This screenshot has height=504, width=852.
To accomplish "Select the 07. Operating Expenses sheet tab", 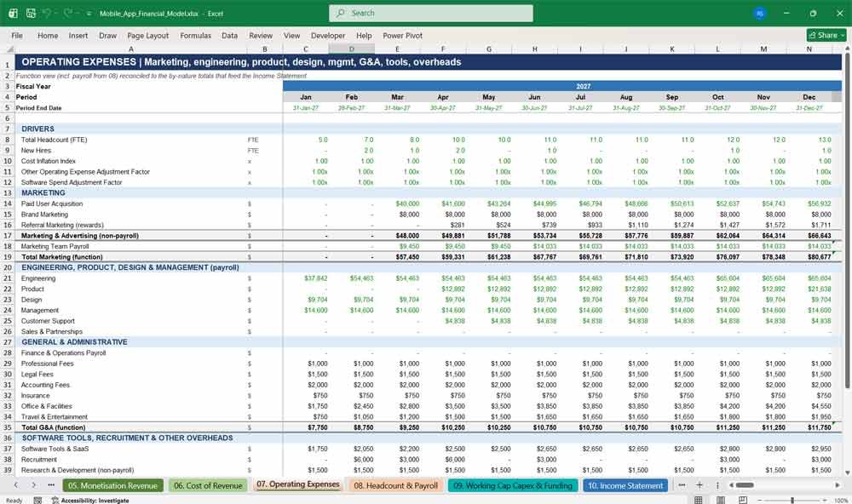I will [x=297, y=484].
